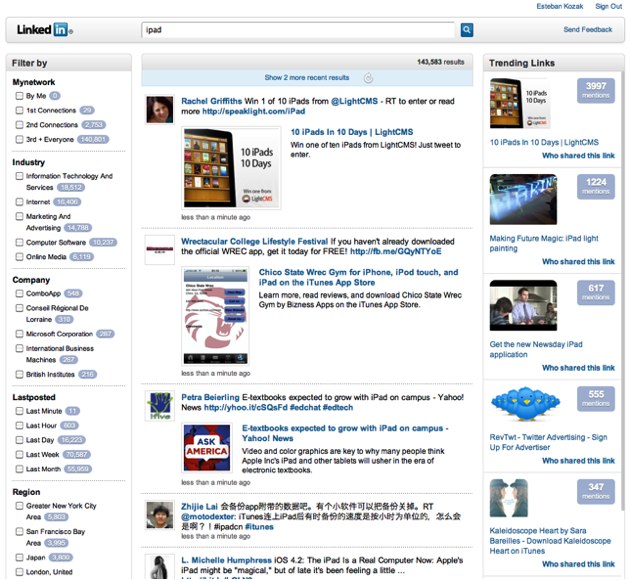Open the fb.me/GQyNTYoE link
This screenshot has height=582, width=630.
coord(396,251)
